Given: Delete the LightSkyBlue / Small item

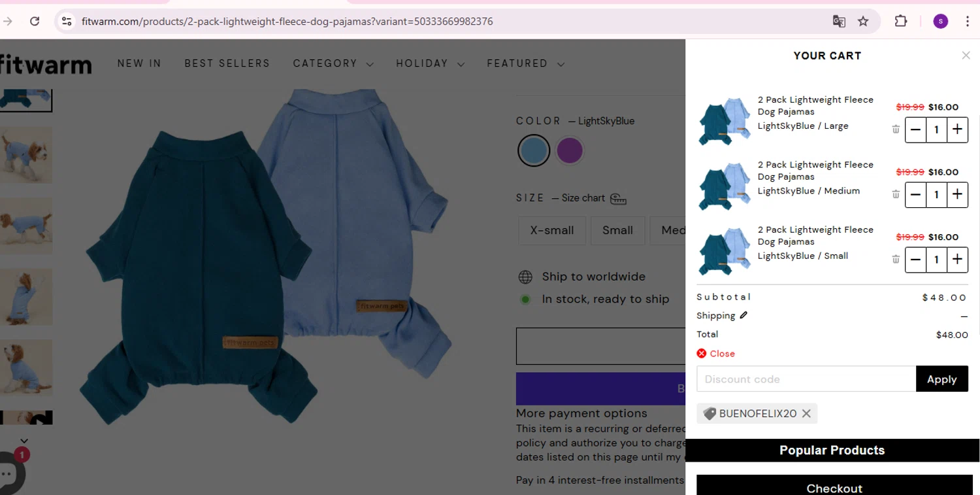Looking at the screenshot, I should pos(896,260).
